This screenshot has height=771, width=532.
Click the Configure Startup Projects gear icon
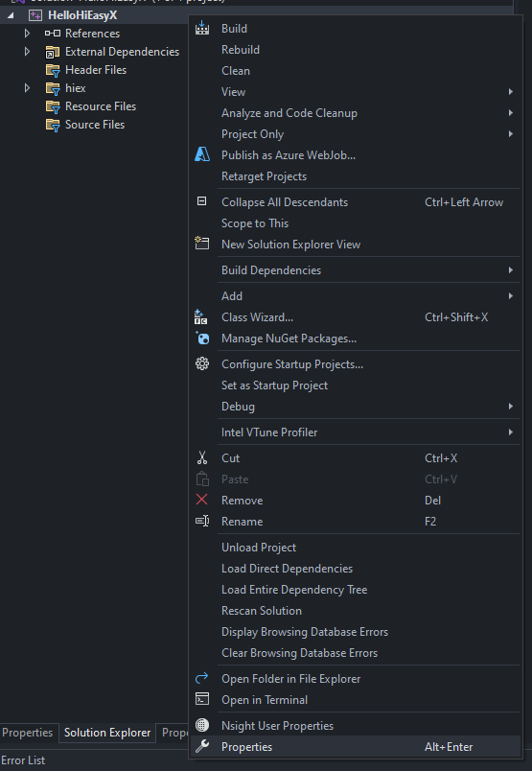click(202, 363)
